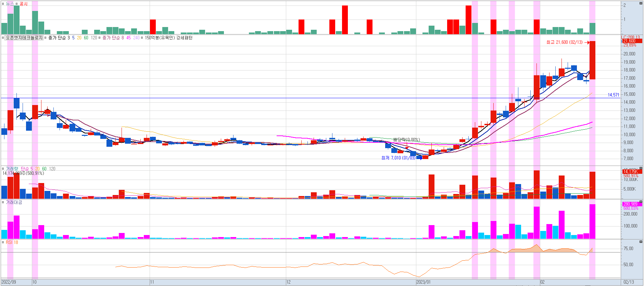Click the 50.00 RSI axis label
The image size is (644, 286).
[629, 264]
